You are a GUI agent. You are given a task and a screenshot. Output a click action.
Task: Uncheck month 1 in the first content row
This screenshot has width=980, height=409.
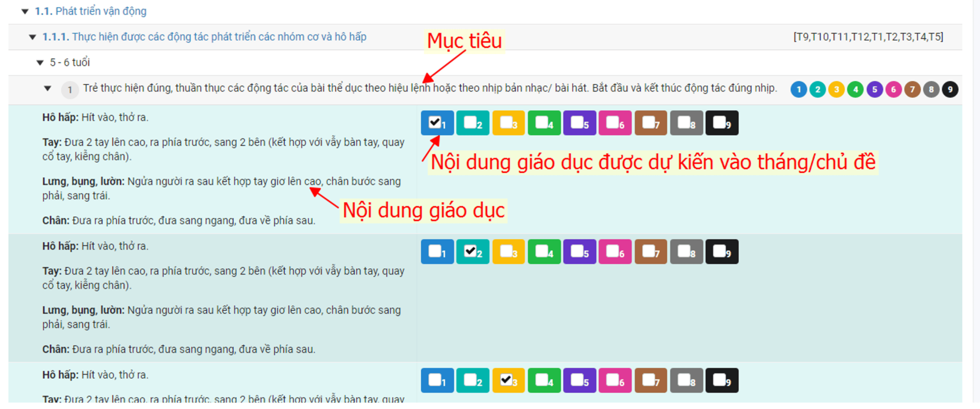435,122
